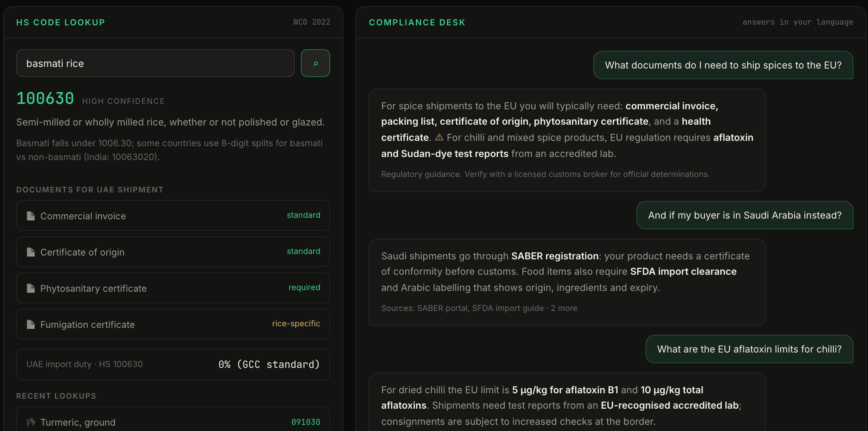Open the Fumigation certificate row
This screenshot has width=868, height=431.
(173, 324)
